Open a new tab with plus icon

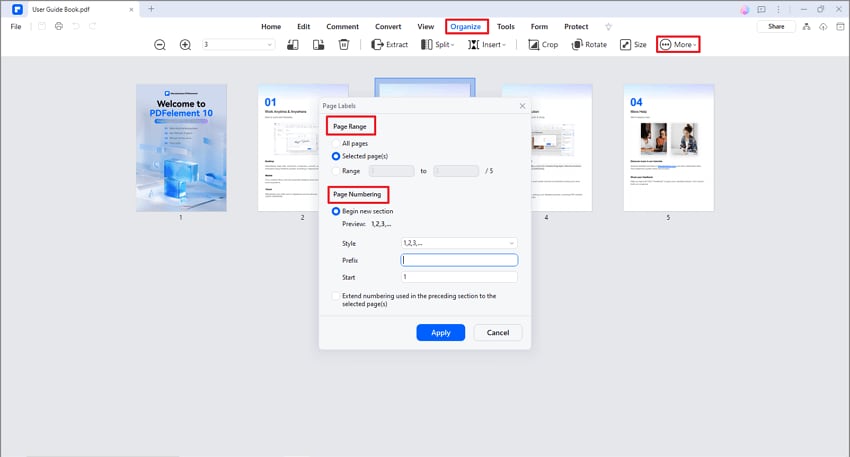(x=151, y=9)
